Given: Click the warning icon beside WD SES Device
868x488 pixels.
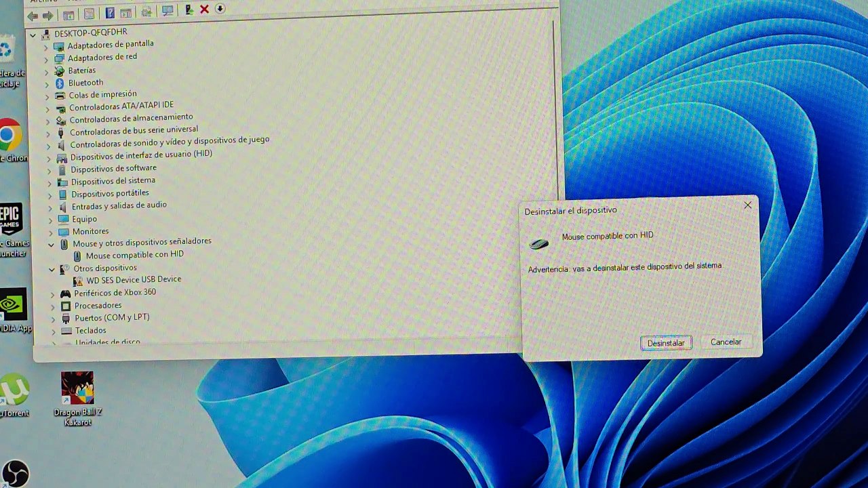Looking at the screenshot, I should (x=78, y=281).
